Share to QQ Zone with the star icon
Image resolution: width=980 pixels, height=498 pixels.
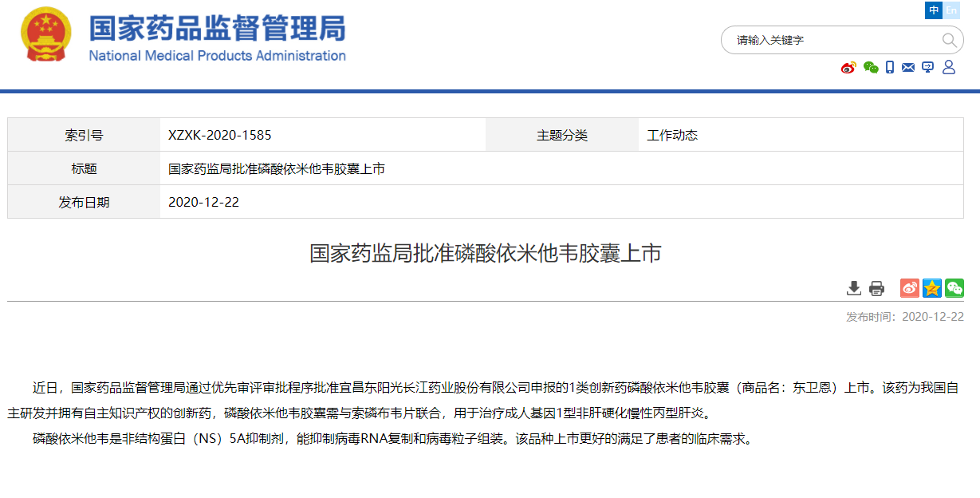[932, 288]
